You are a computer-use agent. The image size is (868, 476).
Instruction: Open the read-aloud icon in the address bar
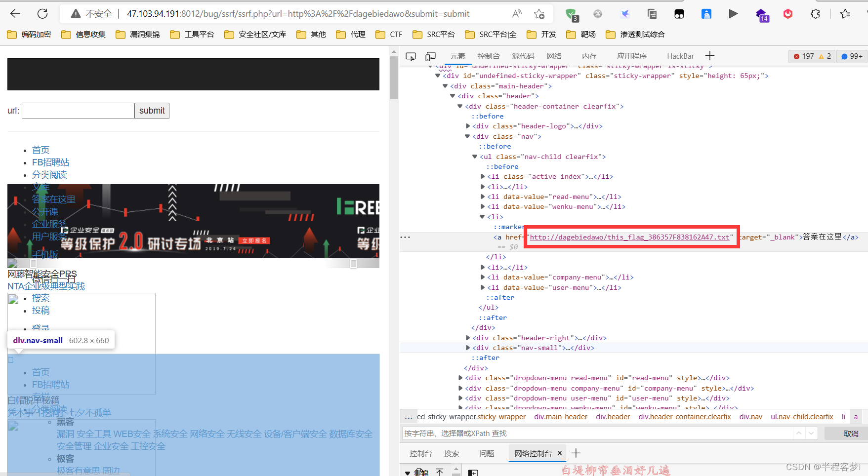pyautogui.click(x=517, y=14)
